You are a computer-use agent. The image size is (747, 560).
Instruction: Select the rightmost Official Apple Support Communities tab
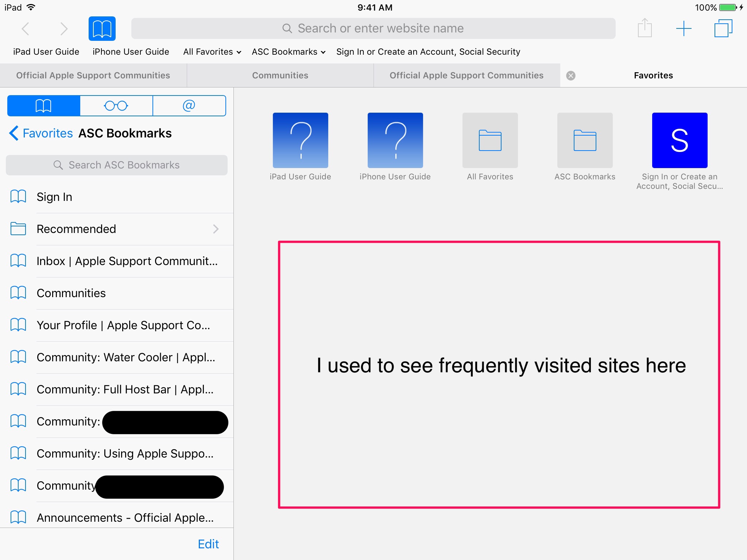pos(466,75)
